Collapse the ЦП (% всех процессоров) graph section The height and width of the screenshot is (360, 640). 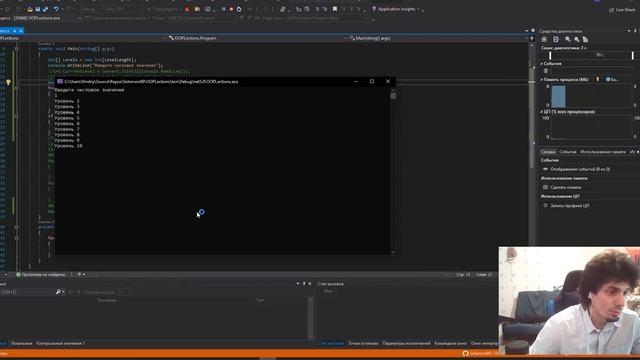tap(542, 111)
